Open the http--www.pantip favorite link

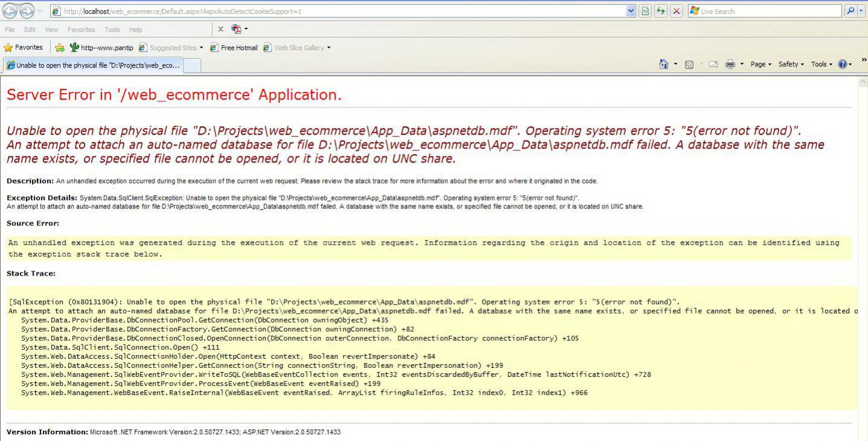click(101, 48)
